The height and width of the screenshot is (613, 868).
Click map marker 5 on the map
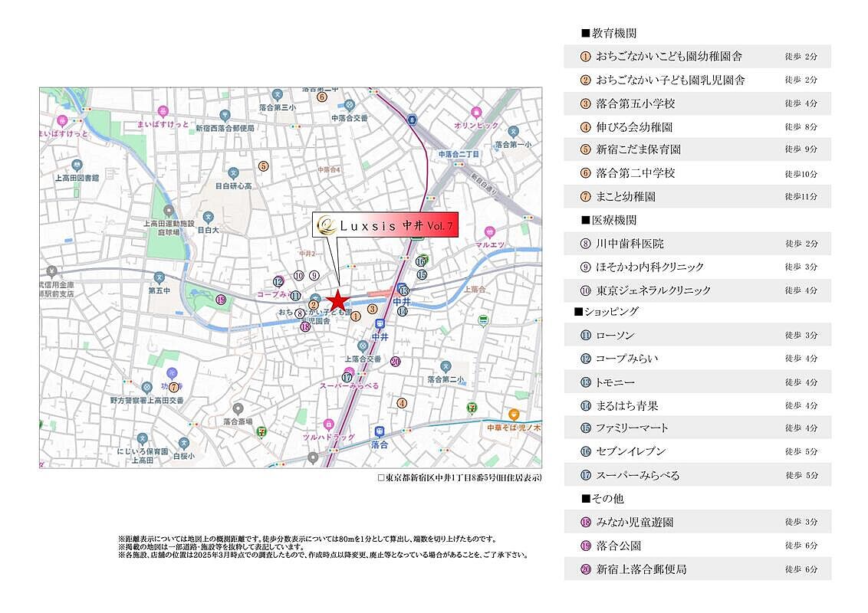[x=263, y=166]
